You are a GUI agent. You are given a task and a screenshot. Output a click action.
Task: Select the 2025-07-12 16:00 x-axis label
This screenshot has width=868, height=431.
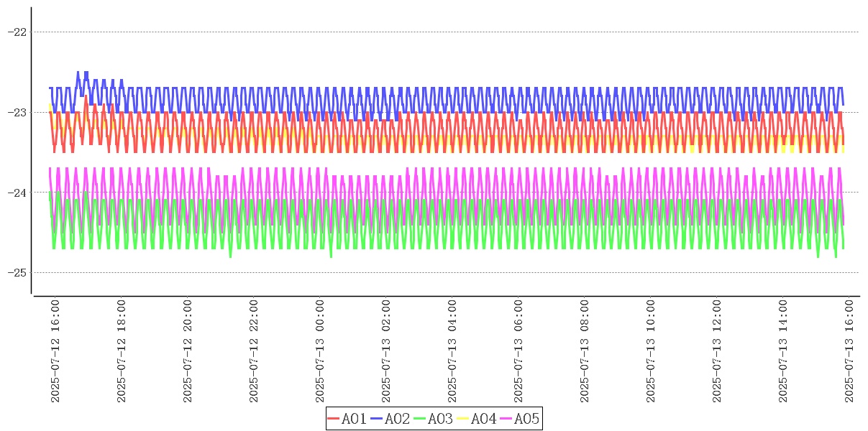[55, 351]
